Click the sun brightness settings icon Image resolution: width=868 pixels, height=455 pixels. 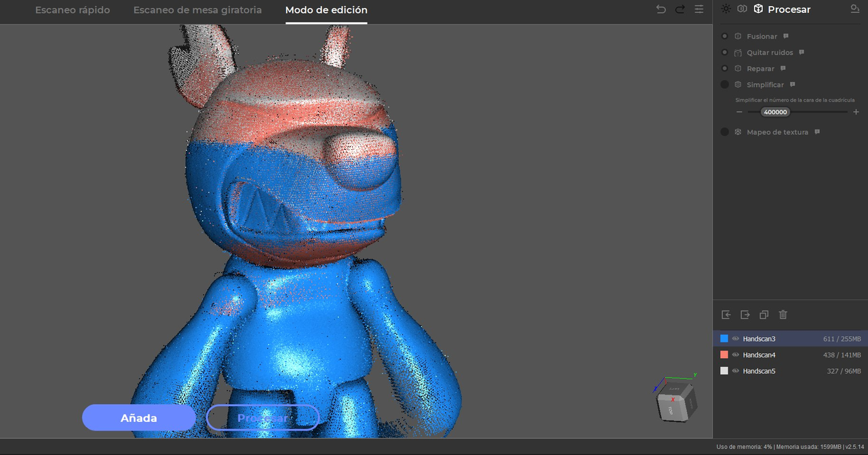(x=726, y=9)
